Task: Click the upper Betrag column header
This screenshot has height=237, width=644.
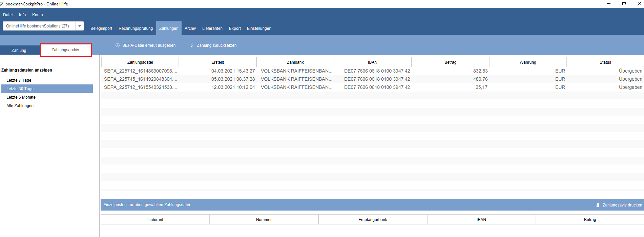Action: 451,62
